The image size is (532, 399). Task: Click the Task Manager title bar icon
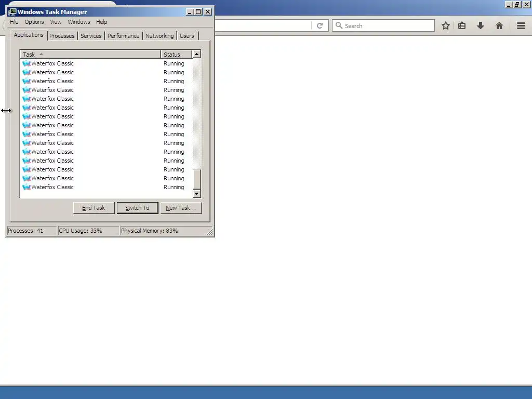click(x=12, y=12)
